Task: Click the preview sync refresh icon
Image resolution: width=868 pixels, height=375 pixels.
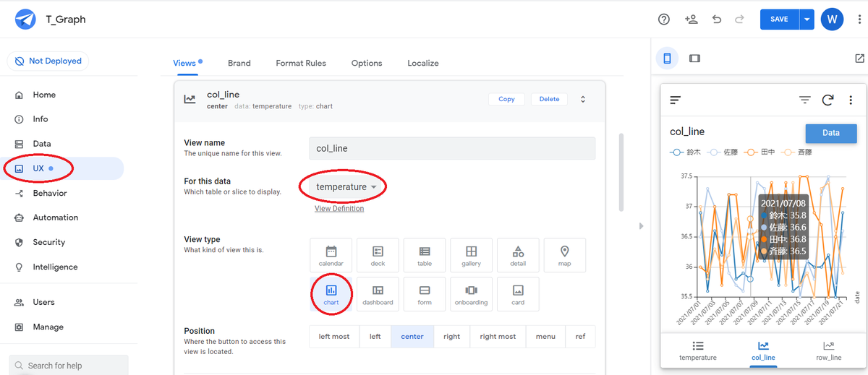Action: [828, 100]
